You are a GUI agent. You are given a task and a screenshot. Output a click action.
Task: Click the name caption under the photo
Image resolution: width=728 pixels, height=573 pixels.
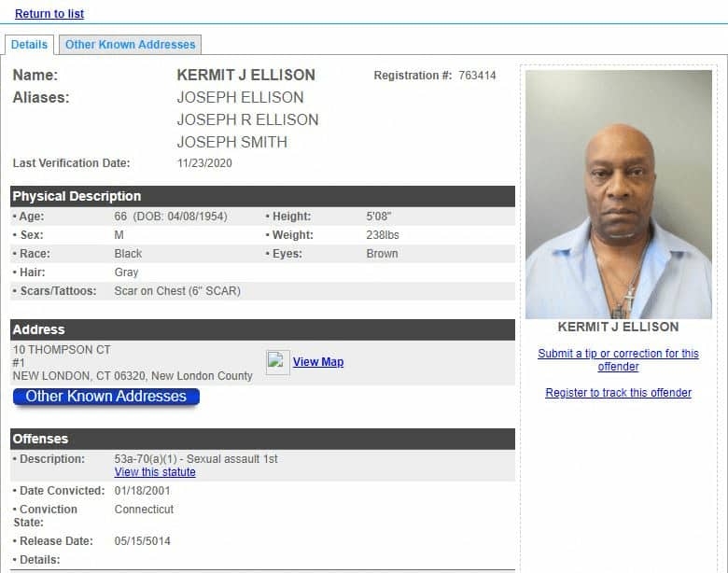pyautogui.click(x=618, y=327)
